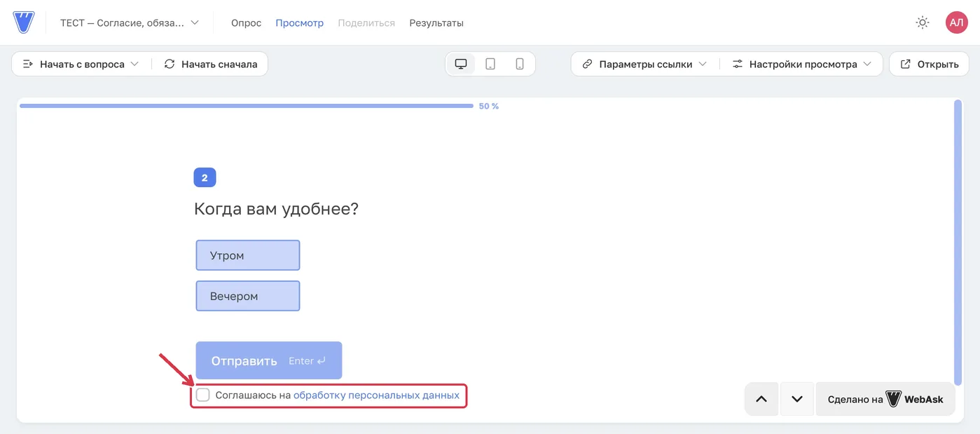The height and width of the screenshot is (434, 980).
Task: Open the Результаты tab
Action: 436,22
